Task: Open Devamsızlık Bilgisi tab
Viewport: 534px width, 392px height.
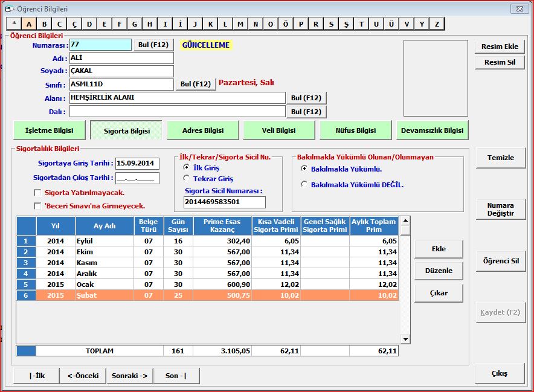Action: pos(432,130)
